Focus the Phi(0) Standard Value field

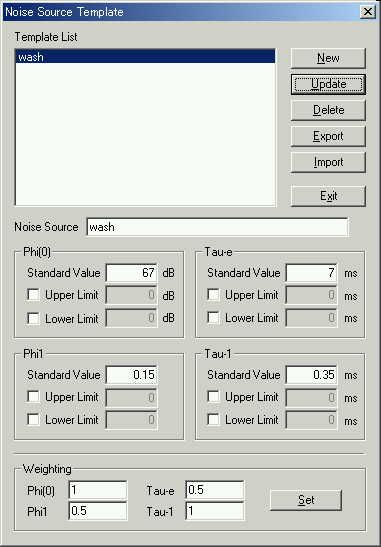(132, 273)
